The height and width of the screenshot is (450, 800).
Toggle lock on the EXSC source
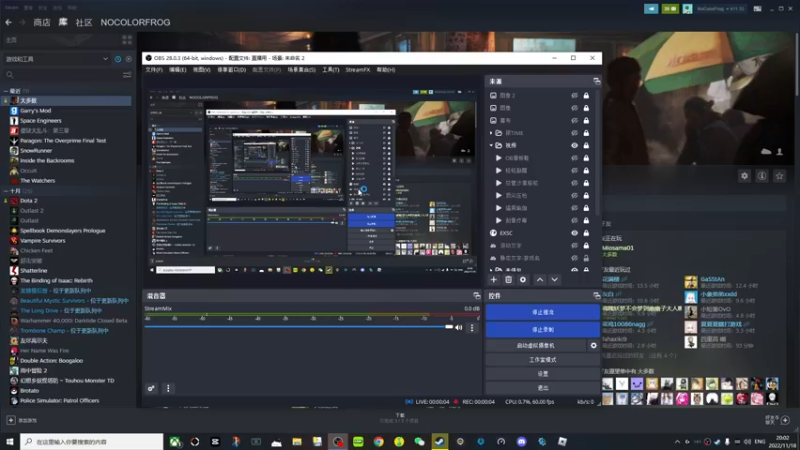586,233
